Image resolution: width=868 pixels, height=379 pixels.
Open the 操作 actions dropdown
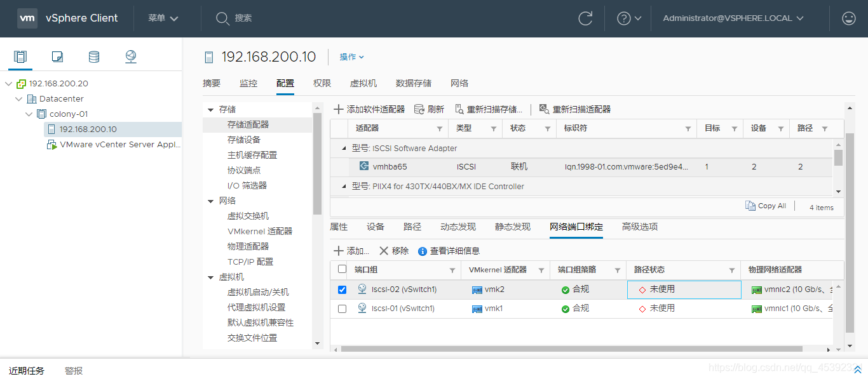352,57
